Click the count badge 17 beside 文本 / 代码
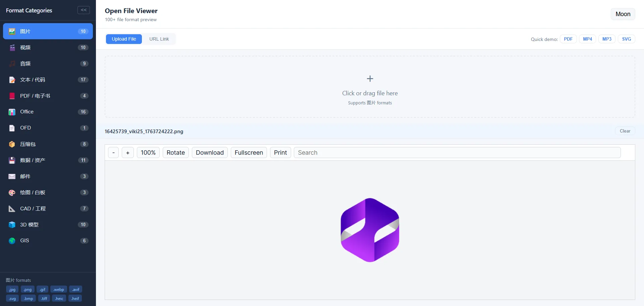 click(x=83, y=80)
